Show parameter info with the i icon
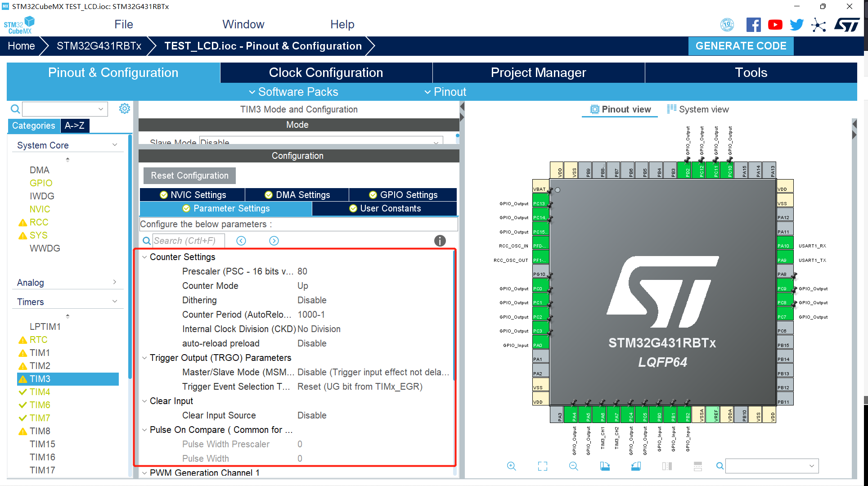This screenshot has height=486, width=868. pyautogui.click(x=440, y=241)
